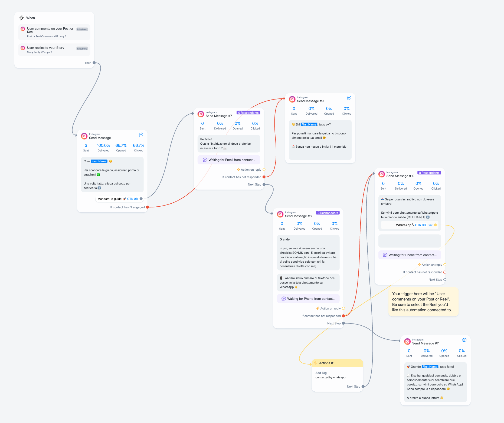Select the User replies to your Story trigger

click(x=54, y=50)
